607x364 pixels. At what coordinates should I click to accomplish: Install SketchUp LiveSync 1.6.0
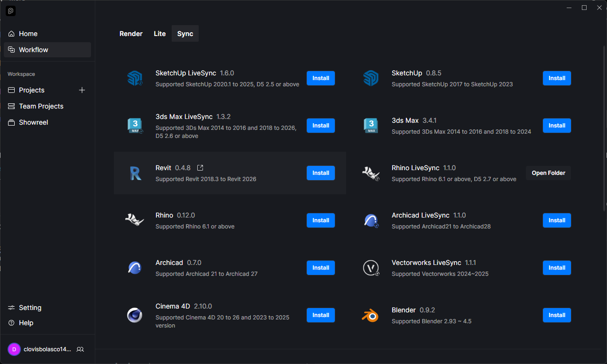click(321, 78)
